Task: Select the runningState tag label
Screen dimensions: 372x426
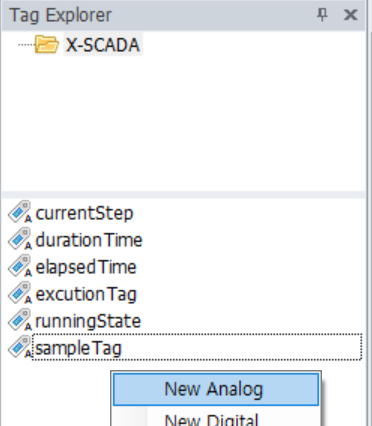Action: tap(88, 321)
